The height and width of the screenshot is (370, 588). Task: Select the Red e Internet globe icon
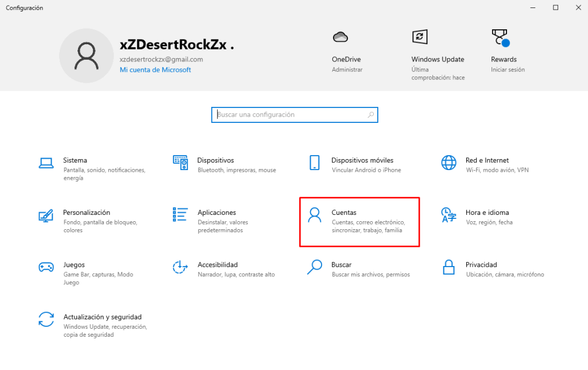tap(448, 163)
